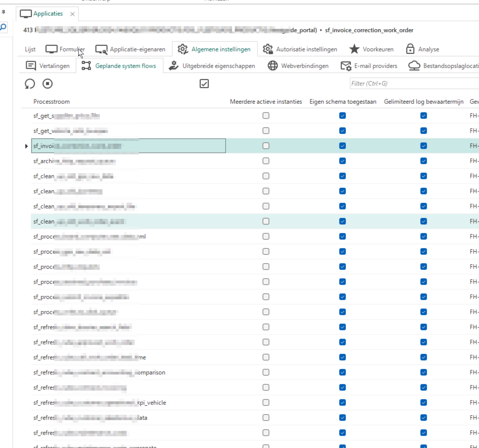The image size is (479, 448).
Task: Sort by Eigen schema toegestaan column header
Action: 343,102
